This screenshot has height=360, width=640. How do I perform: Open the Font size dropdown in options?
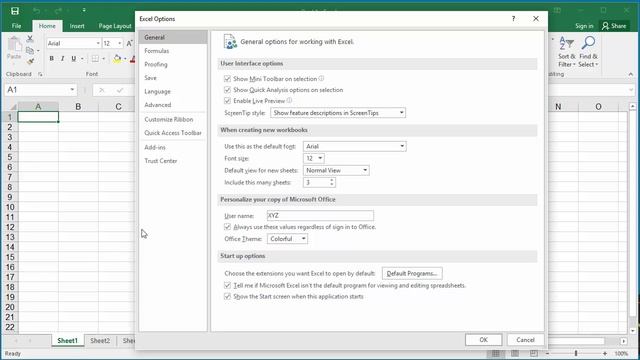(314, 158)
